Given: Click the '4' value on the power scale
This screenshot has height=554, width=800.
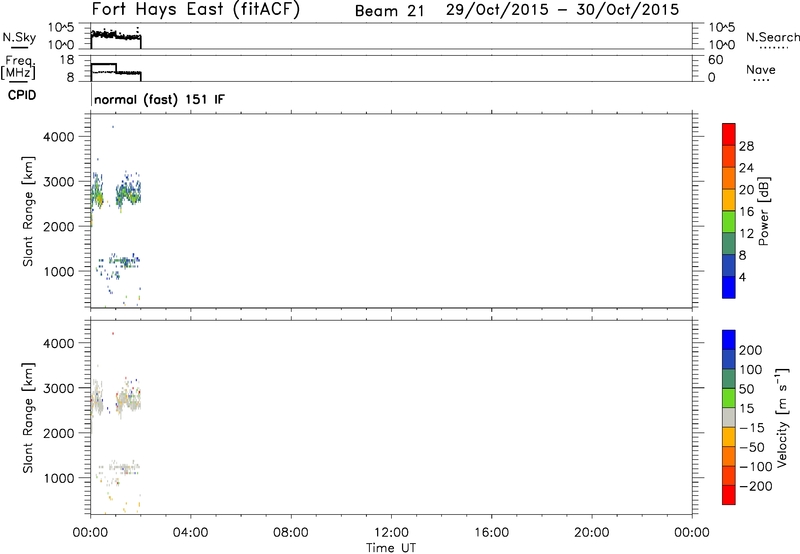Looking at the screenshot, I should point(742,278).
